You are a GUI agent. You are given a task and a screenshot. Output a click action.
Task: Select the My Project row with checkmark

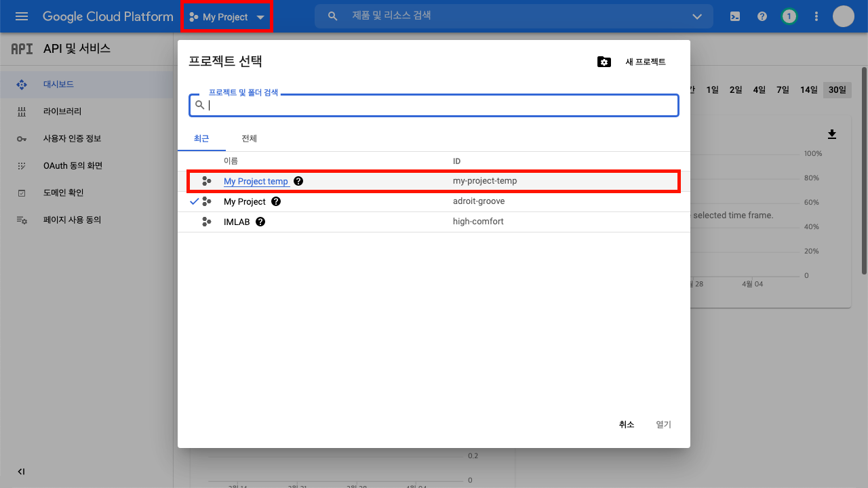[x=434, y=201]
